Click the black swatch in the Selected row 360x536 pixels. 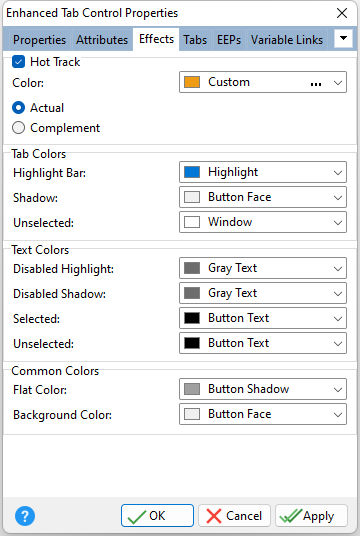(x=192, y=318)
